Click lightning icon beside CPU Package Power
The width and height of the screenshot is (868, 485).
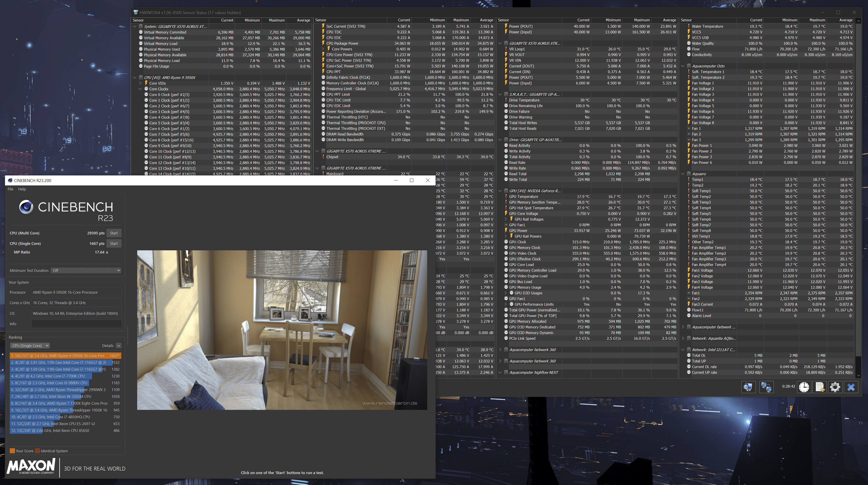point(323,43)
